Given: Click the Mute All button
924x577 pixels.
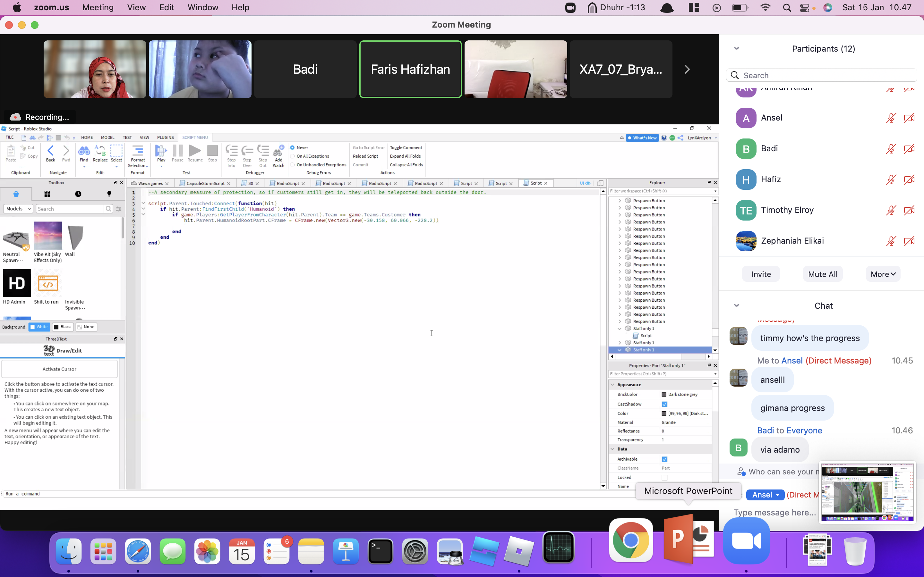Looking at the screenshot, I should [822, 274].
